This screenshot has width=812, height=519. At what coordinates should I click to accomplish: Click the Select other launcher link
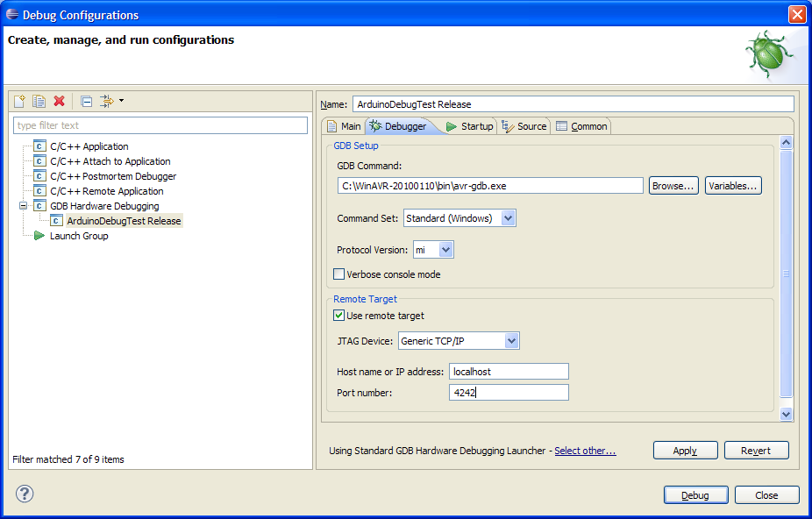(585, 451)
